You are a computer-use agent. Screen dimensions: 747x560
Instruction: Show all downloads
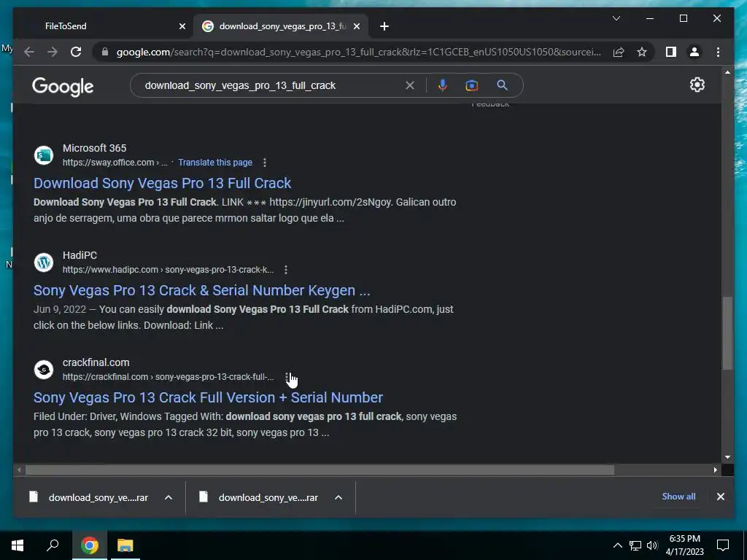pyautogui.click(x=678, y=496)
